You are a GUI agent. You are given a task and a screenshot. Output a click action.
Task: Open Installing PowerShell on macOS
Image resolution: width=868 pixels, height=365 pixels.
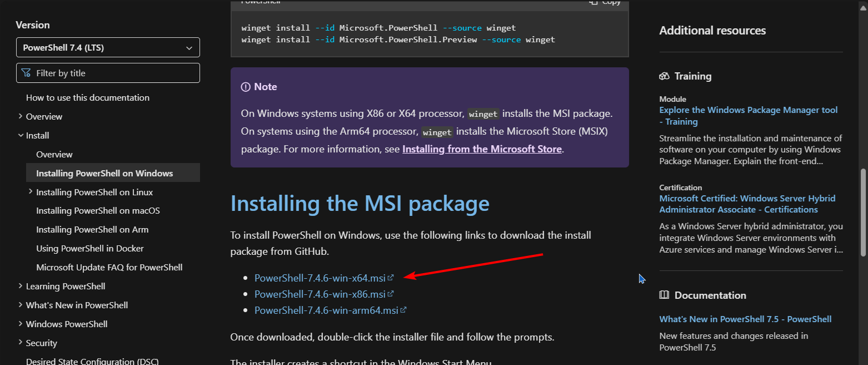(98, 211)
